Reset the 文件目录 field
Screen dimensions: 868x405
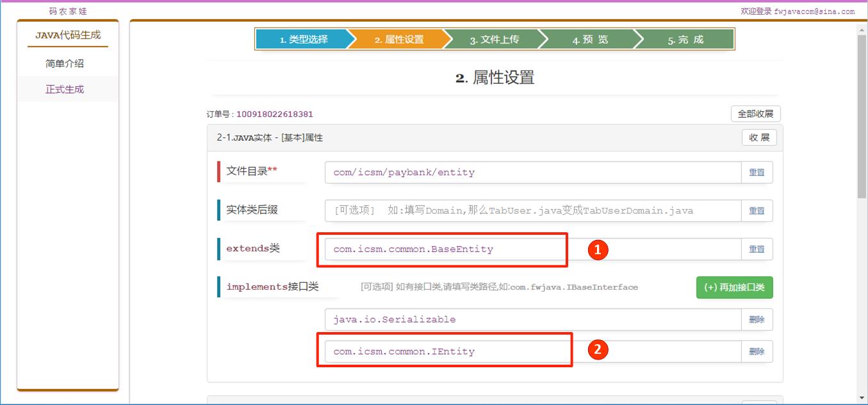tap(757, 172)
